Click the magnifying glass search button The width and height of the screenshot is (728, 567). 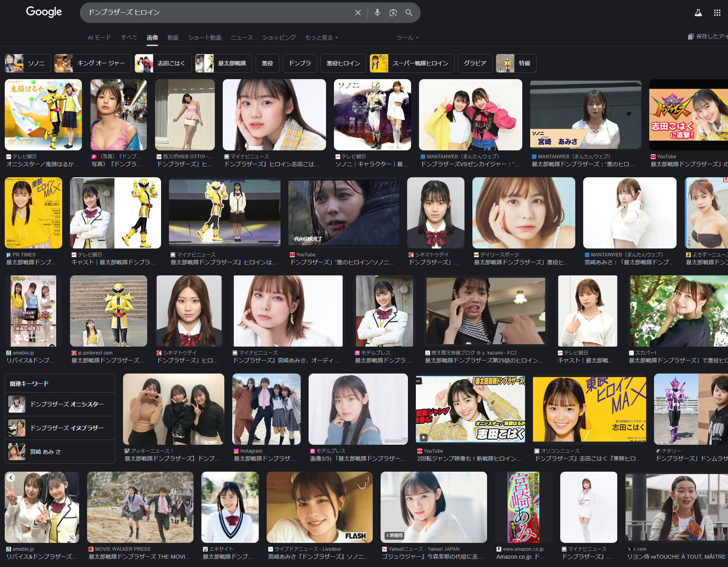pos(409,13)
